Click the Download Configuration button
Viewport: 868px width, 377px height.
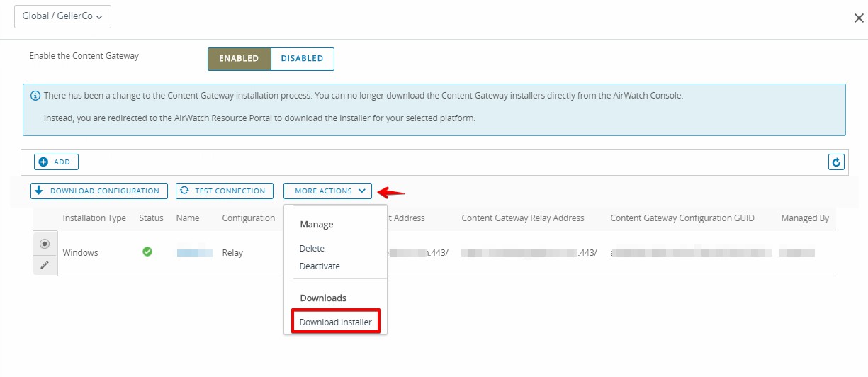[x=99, y=191]
